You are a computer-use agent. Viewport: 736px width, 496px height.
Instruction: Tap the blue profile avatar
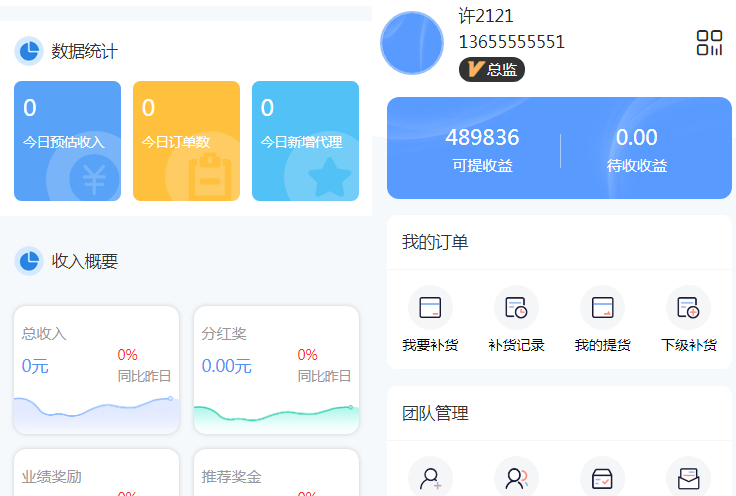[412, 43]
